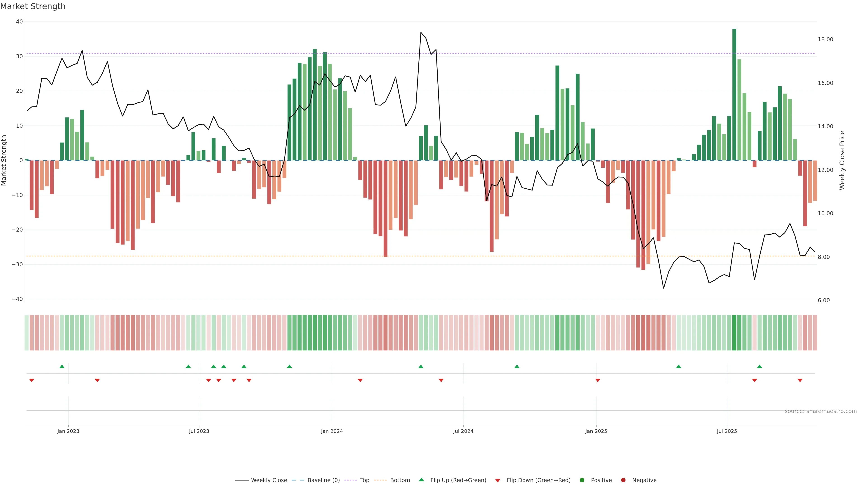Click the darkest green heatmap cell
Viewport: 868px width, 488px height.
734,332
